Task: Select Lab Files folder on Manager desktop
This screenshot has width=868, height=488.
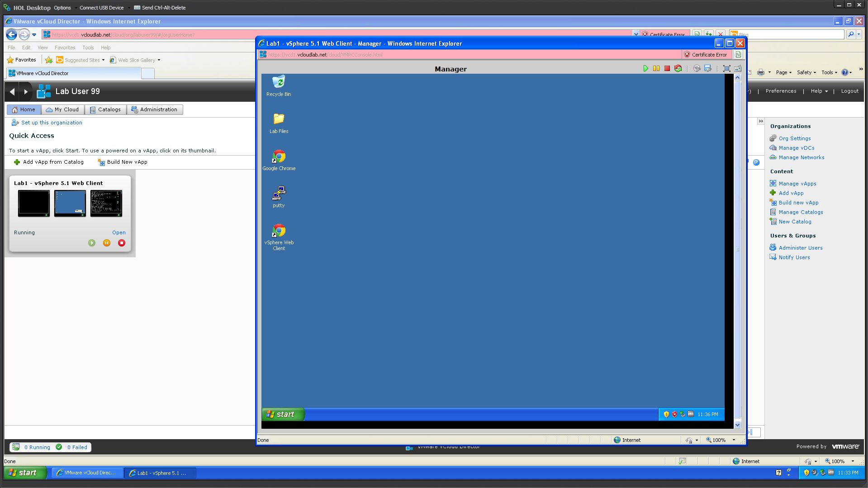Action: 279,123
